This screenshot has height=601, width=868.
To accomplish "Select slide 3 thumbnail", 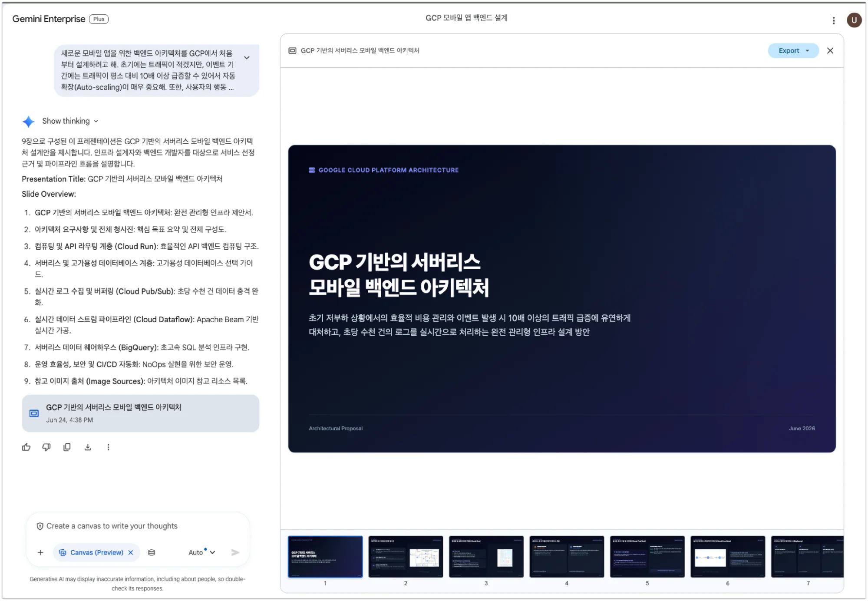I will coord(486,557).
